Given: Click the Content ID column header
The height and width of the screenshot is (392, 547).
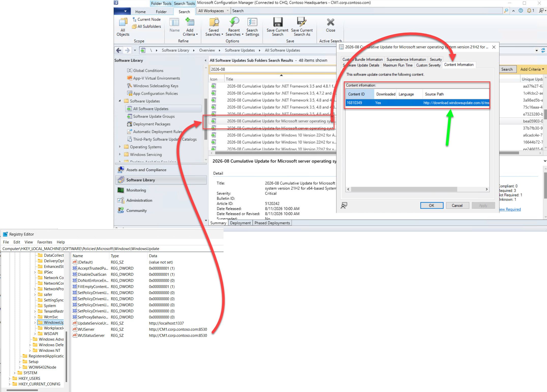Looking at the screenshot, I should (360, 94).
